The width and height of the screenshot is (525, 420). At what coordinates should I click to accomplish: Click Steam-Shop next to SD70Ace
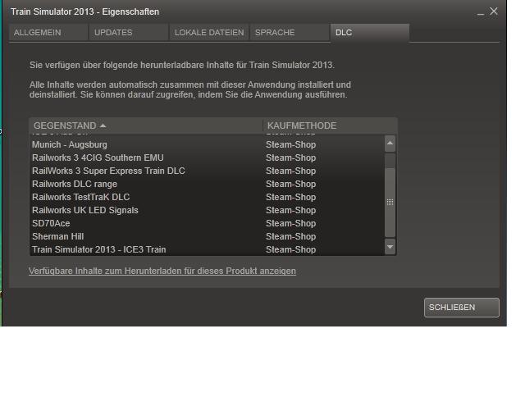(x=290, y=223)
